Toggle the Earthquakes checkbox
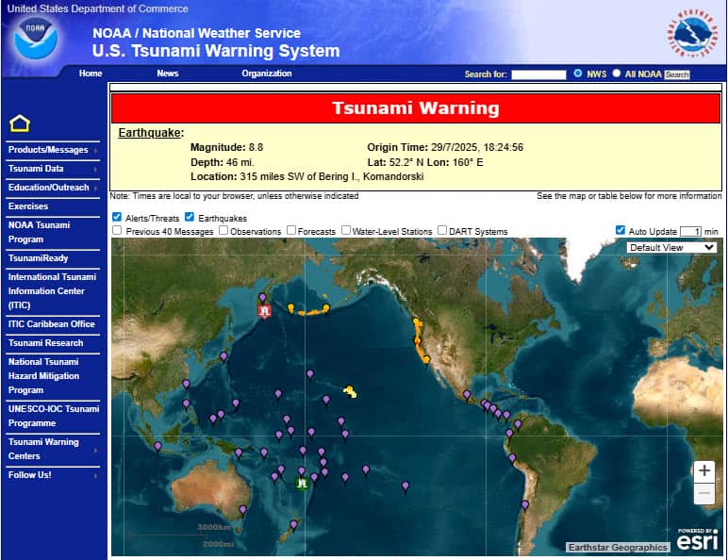Screen dimensions: 728x560 tap(190, 217)
